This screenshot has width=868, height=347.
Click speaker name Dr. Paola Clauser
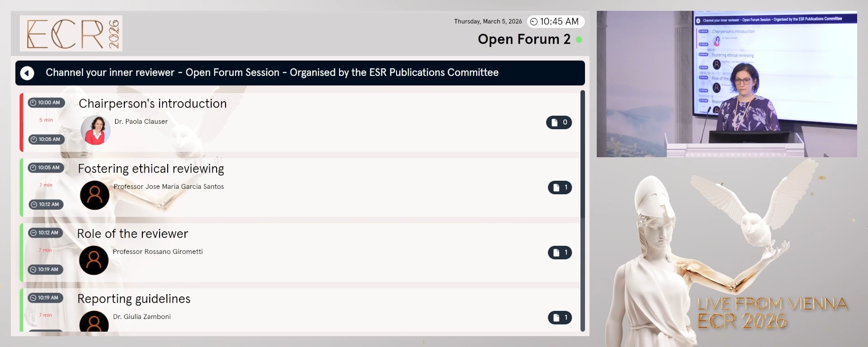coord(141,122)
